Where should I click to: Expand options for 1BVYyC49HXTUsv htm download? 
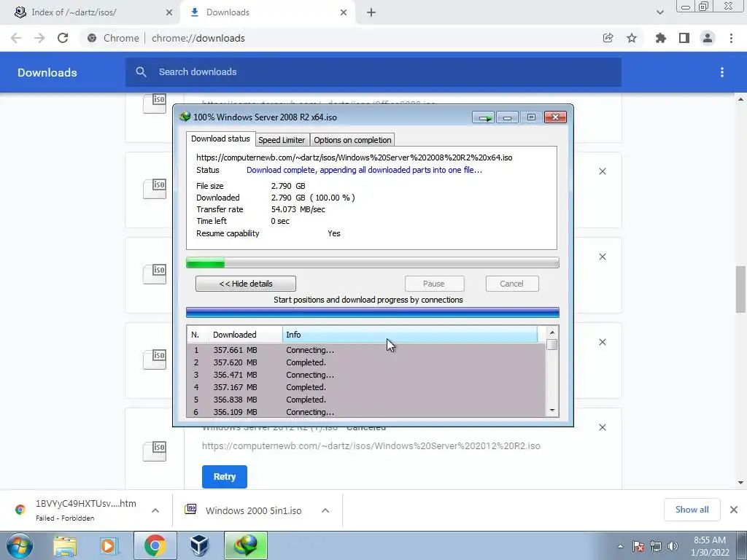pos(155,510)
